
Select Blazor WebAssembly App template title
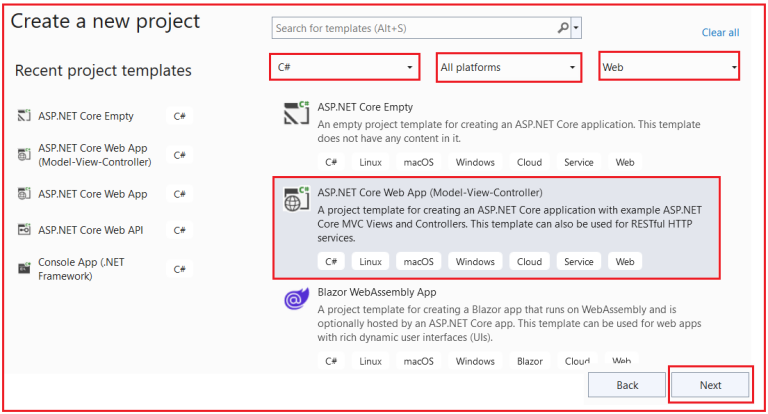coord(377,292)
